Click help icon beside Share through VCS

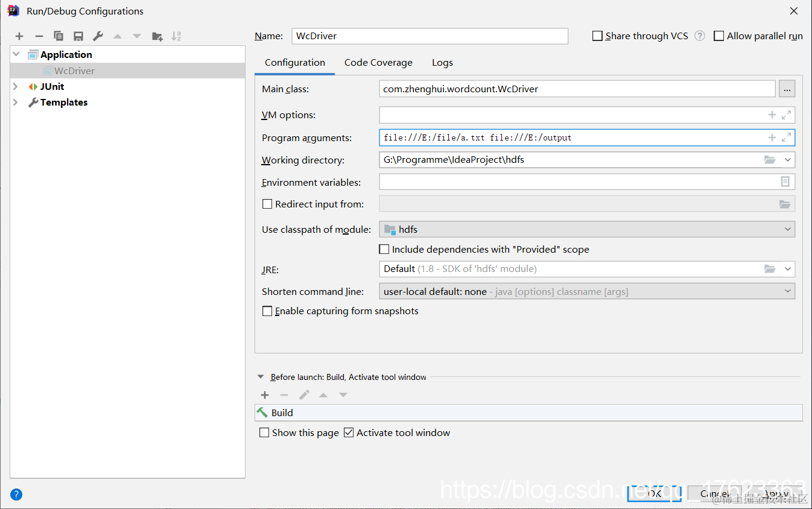pyautogui.click(x=700, y=36)
